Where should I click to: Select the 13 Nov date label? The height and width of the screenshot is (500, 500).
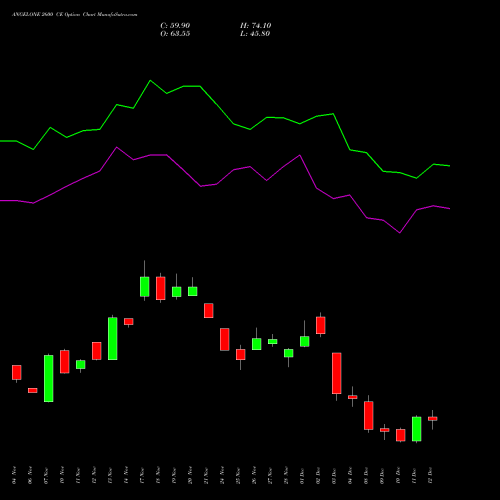[x=110, y=475]
